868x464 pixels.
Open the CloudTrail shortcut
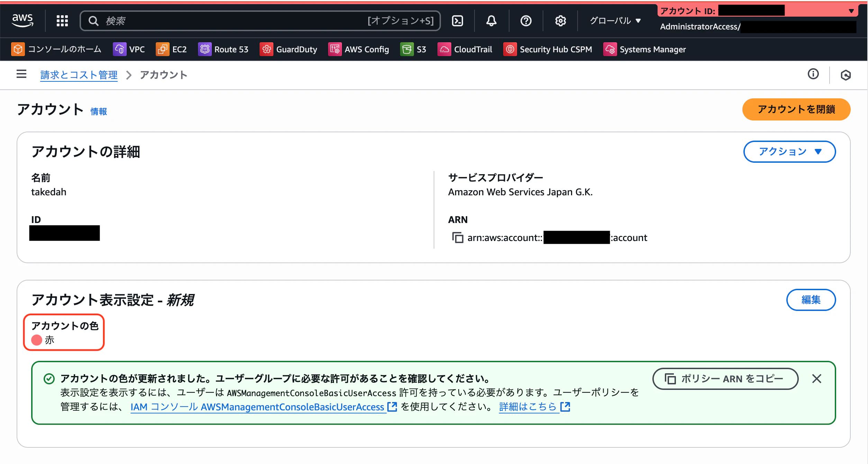(x=465, y=49)
